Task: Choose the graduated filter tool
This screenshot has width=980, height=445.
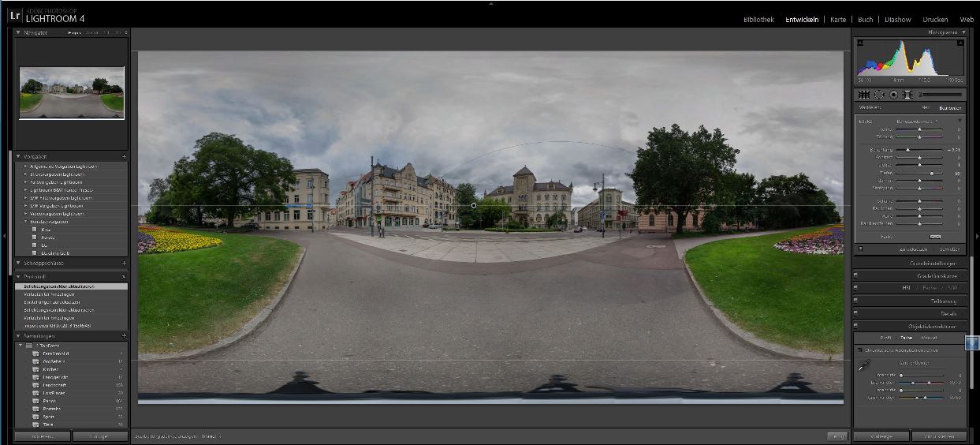Action: tap(907, 95)
